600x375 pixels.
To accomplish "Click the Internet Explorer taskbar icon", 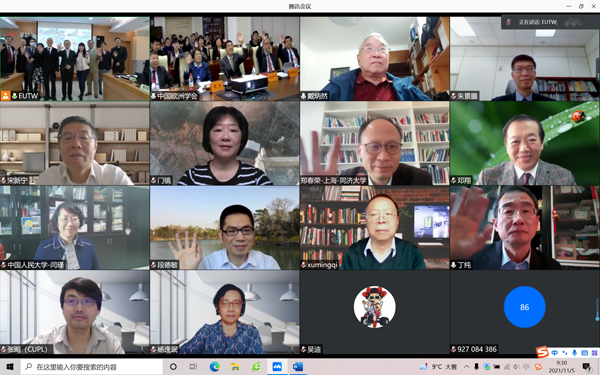I will 256,367.
